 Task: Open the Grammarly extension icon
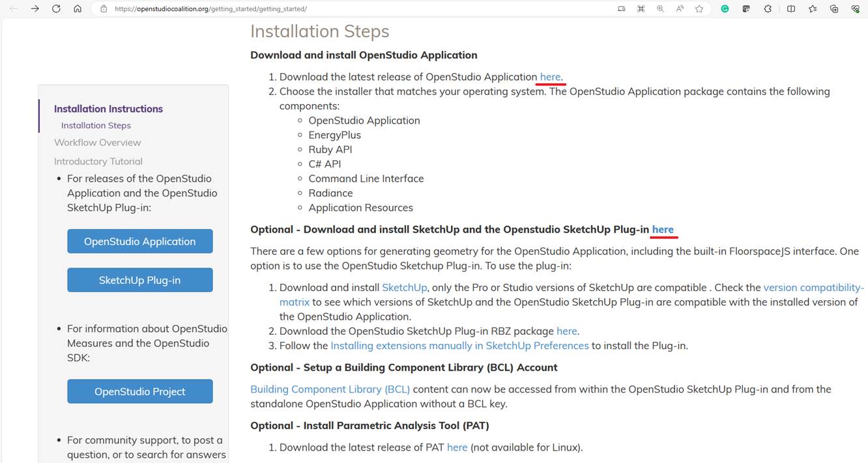725,9
